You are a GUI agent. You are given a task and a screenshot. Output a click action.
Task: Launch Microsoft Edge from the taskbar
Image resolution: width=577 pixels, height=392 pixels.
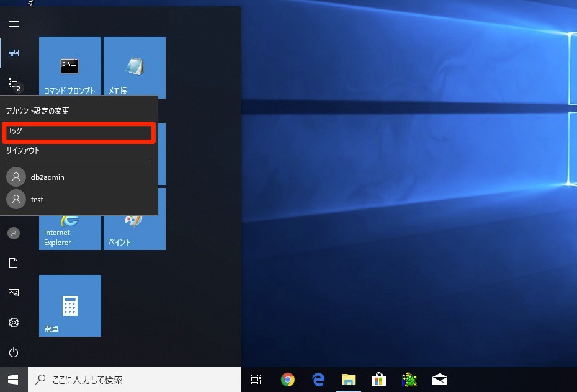pyautogui.click(x=318, y=380)
